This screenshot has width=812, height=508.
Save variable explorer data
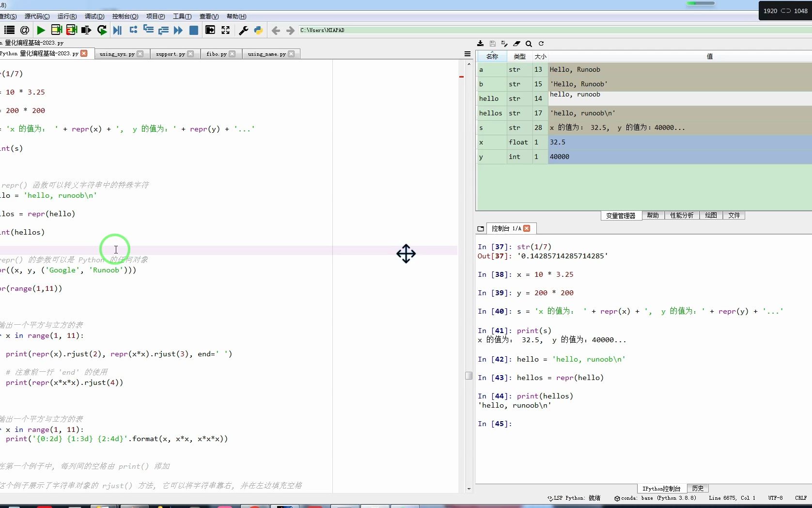point(493,44)
